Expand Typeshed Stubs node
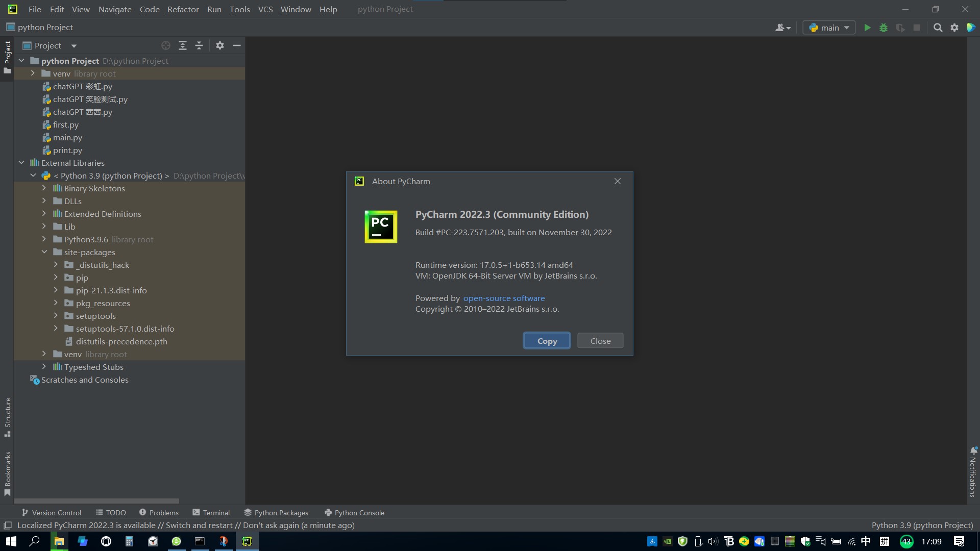The width and height of the screenshot is (980, 551). (x=44, y=367)
